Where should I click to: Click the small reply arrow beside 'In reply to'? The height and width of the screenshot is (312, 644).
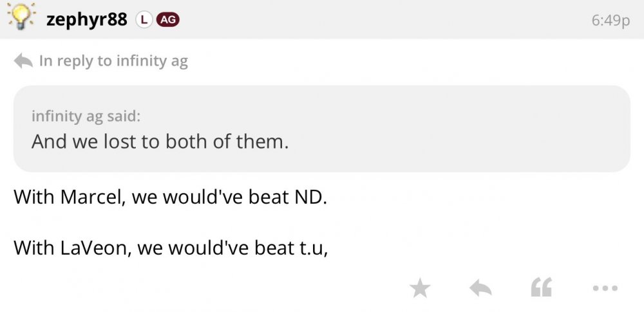(x=23, y=61)
